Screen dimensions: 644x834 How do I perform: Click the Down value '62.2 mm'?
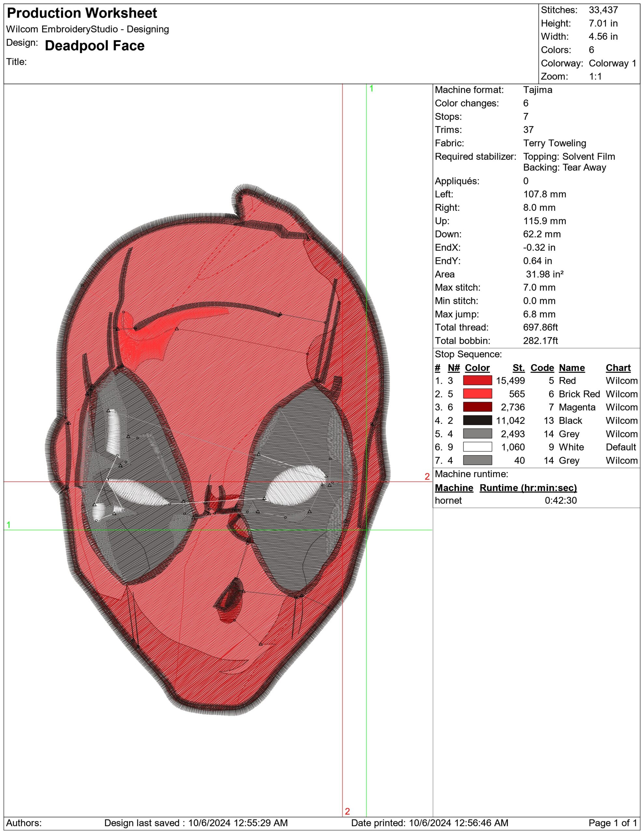coord(542,234)
